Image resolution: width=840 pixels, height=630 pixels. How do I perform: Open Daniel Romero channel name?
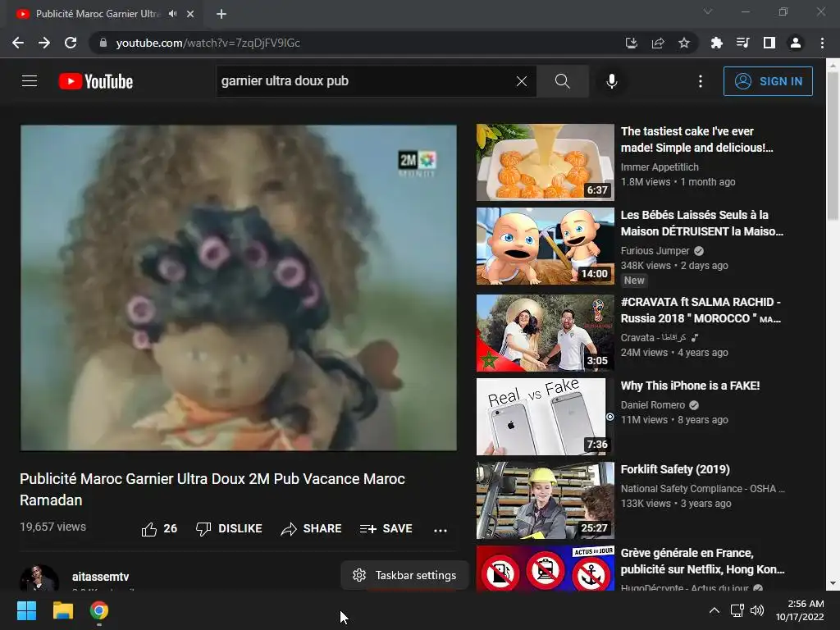click(x=652, y=405)
